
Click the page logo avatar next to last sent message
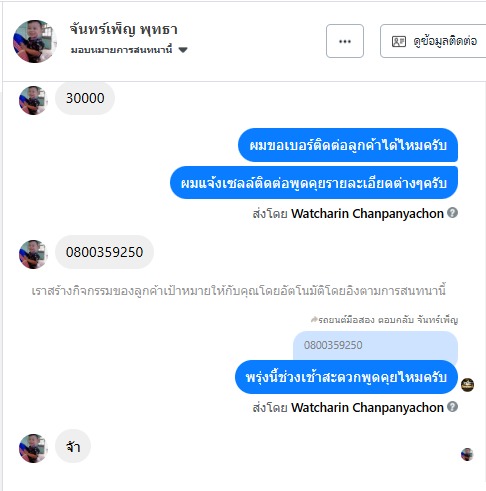click(467, 385)
